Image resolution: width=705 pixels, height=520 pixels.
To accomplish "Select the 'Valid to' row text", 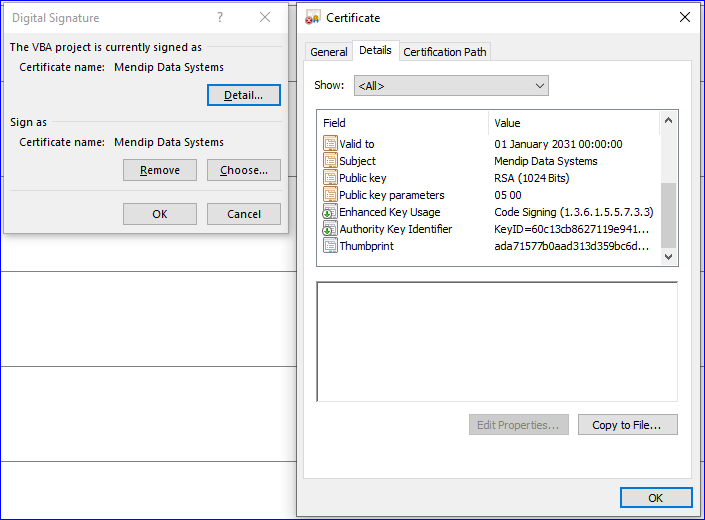I will click(357, 144).
